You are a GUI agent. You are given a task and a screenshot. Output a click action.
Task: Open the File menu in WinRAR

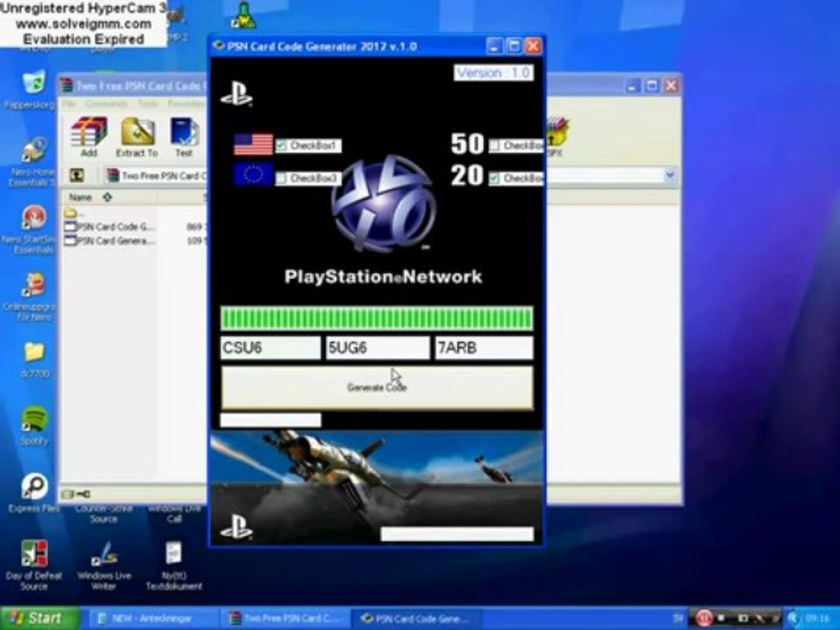68,103
